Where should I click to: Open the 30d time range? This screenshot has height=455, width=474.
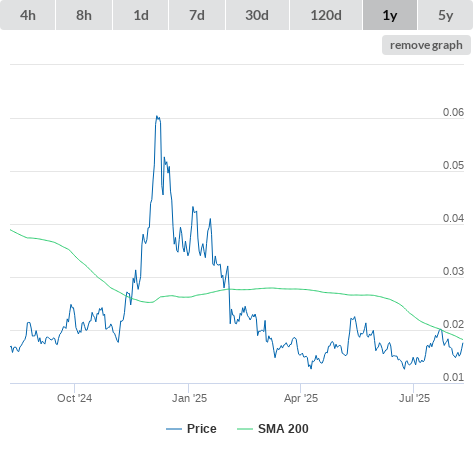click(257, 15)
